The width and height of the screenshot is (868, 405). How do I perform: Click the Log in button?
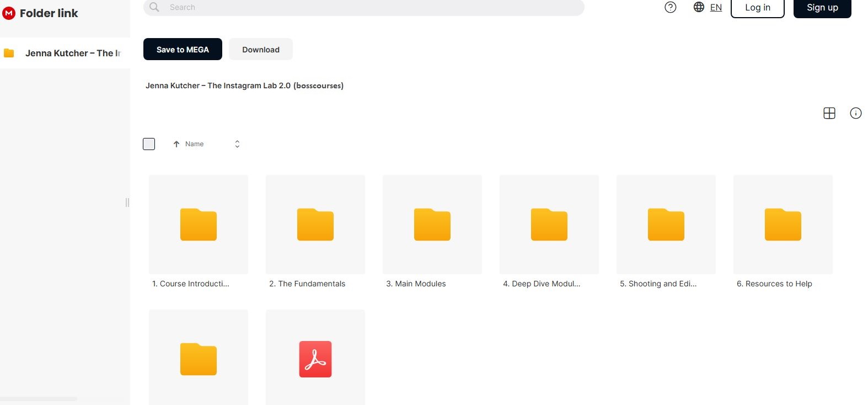click(757, 8)
